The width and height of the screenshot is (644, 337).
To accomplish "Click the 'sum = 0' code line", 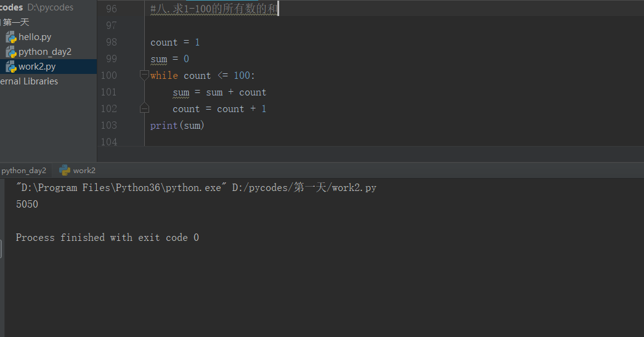I will click(169, 59).
